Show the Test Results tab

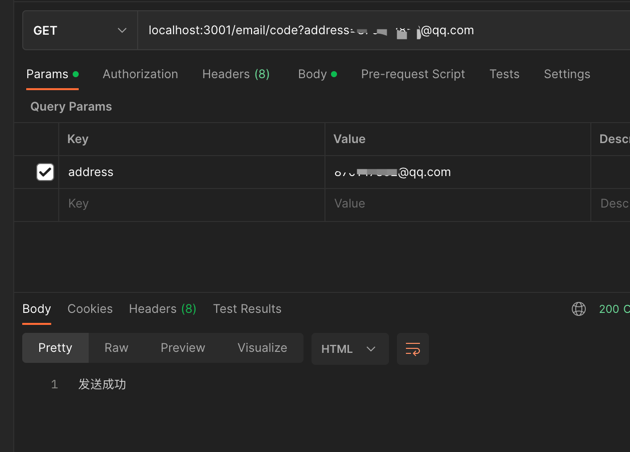coord(247,309)
